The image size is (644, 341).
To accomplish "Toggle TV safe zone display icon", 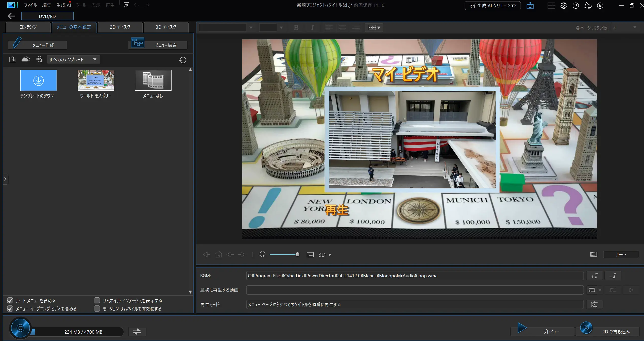I will click(594, 254).
